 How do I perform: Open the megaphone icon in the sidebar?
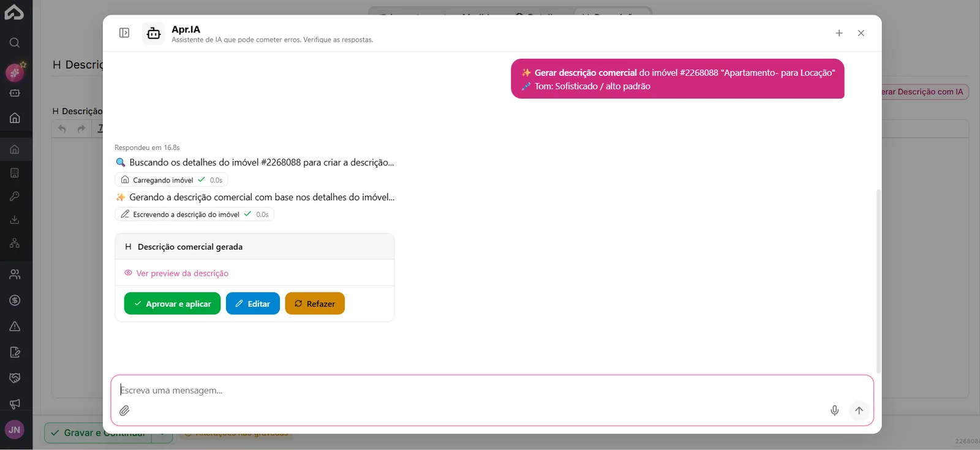click(x=15, y=403)
